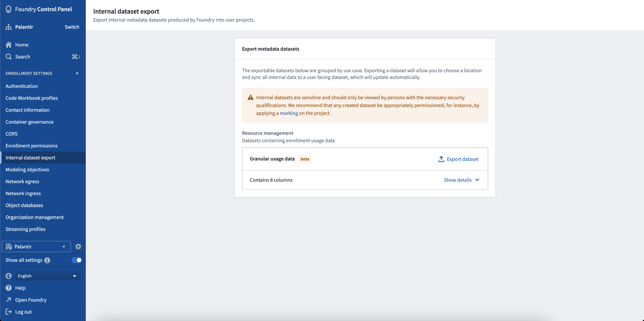This screenshot has height=321, width=644.
Task: Click the Export dataset icon button
Action: tap(441, 159)
